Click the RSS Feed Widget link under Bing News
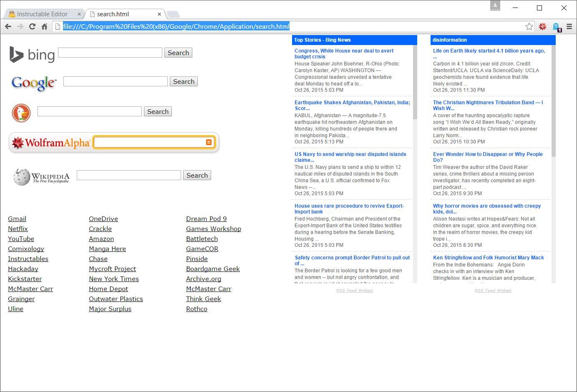Image resolution: width=577 pixels, height=392 pixels. coord(354,290)
